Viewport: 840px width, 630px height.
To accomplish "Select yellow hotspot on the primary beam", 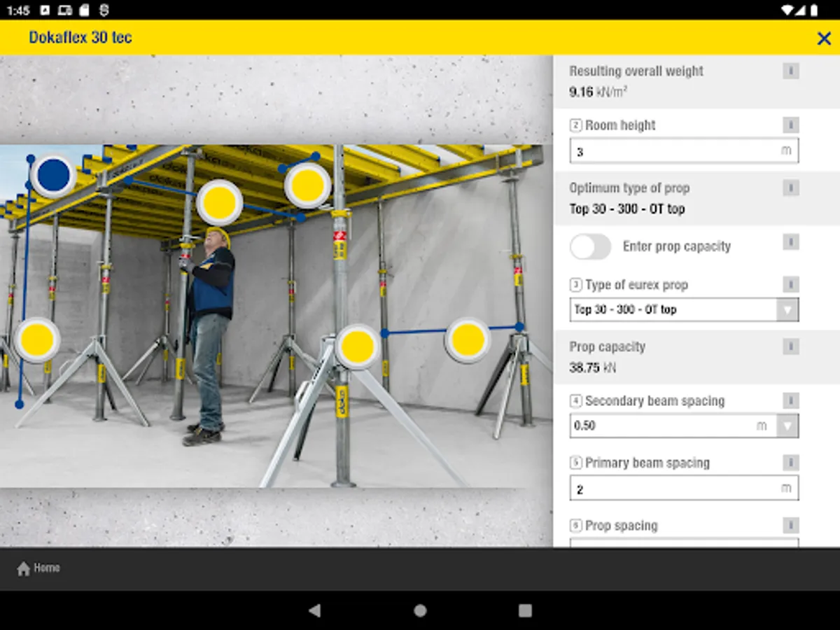I will (220, 202).
